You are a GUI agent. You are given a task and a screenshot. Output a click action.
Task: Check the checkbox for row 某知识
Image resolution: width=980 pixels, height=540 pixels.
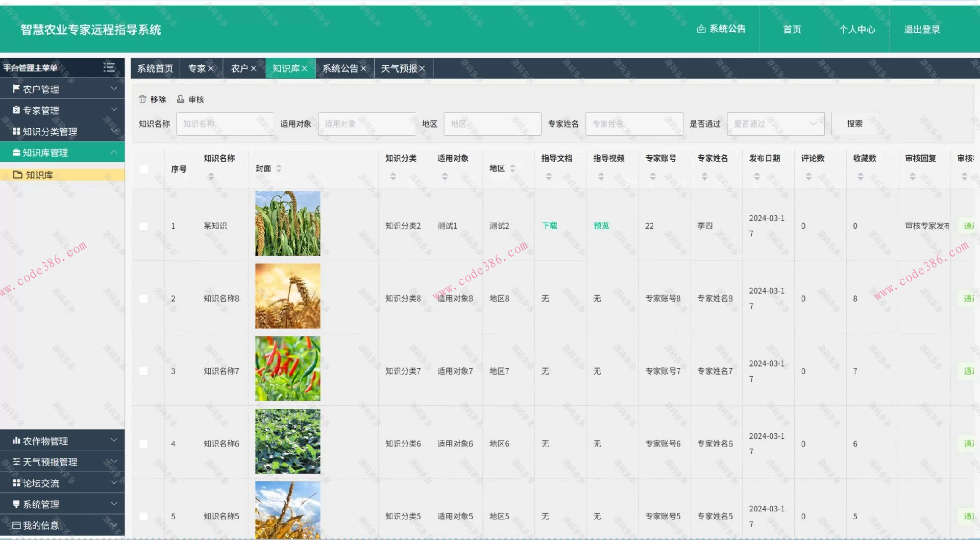tap(143, 225)
